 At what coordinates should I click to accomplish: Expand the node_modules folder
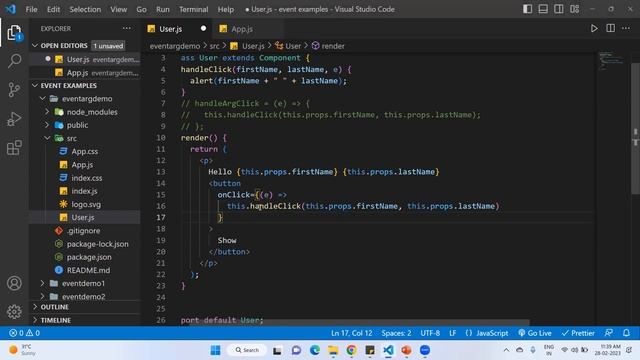pyautogui.click(x=47, y=112)
